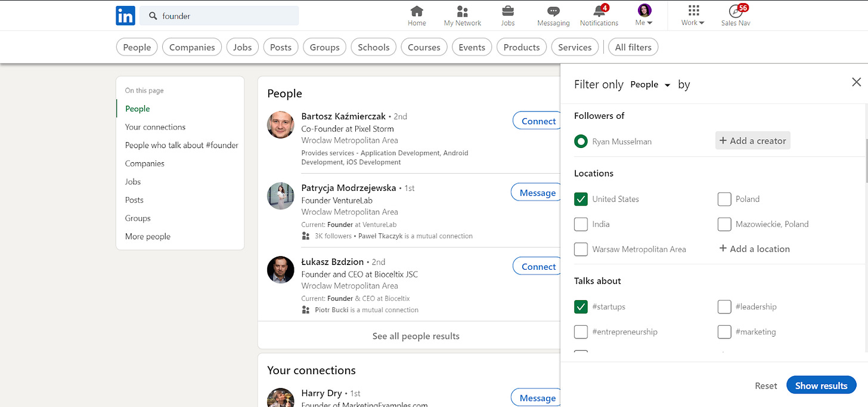Check the #marketing checkbox
The width and height of the screenshot is (868, 407).
724,331
